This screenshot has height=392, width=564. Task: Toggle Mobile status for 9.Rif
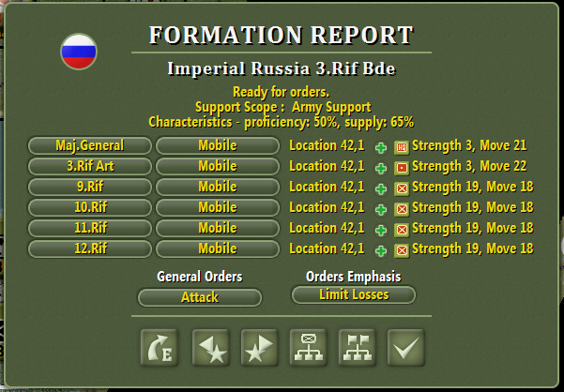[218, 187]
